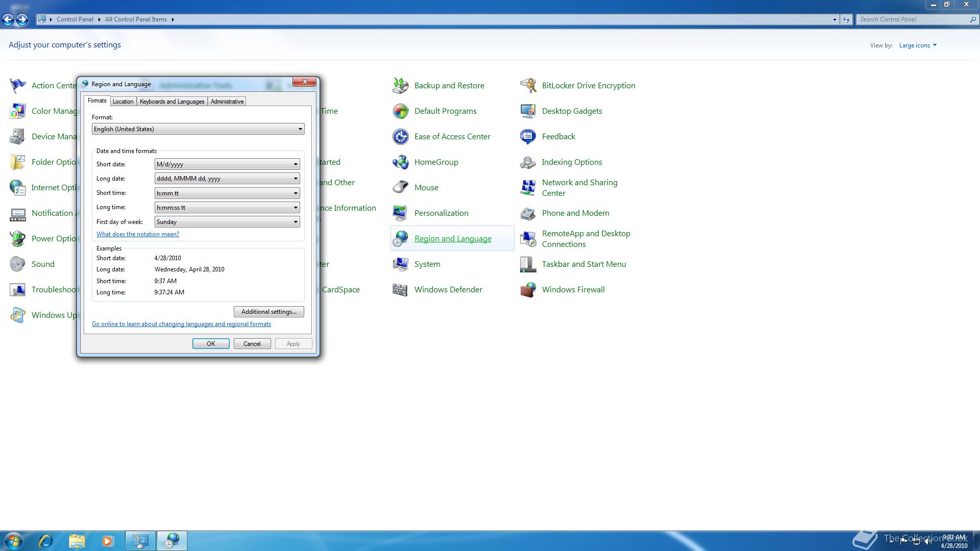The image size is (980, 551).
Task: Click the Search Control Panel field
Action: pyautogui.click(x=913, y=19)
